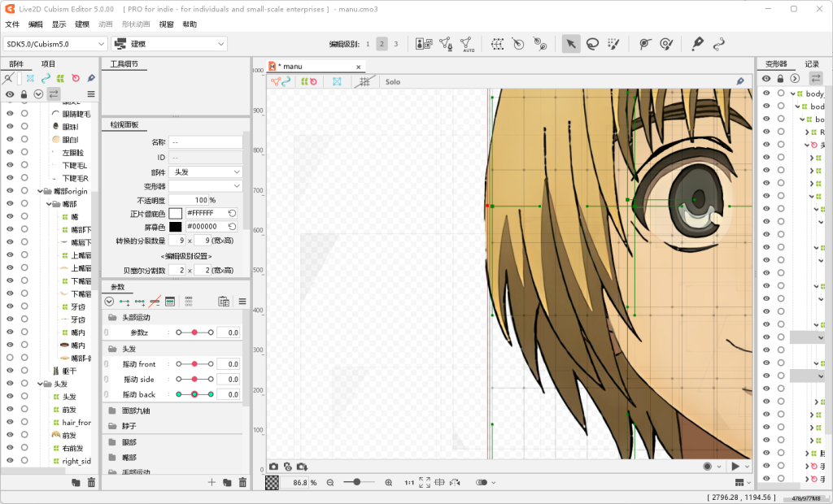Click the 摇动 back value field
833x504 pixels.
point(229,394)
